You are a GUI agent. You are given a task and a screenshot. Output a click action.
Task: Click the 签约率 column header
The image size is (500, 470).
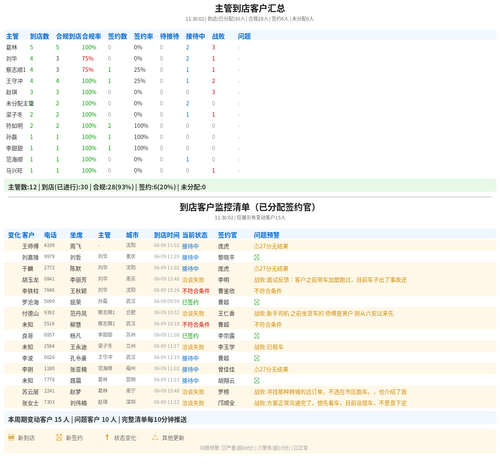point(144,36)
